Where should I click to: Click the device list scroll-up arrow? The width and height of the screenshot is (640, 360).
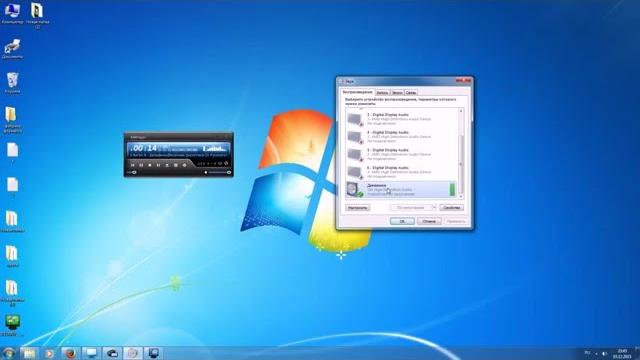461,111
